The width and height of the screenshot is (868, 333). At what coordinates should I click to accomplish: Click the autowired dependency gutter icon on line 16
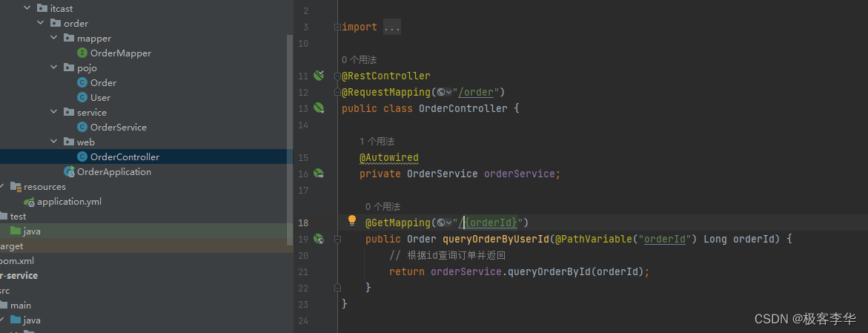point(319,174)
